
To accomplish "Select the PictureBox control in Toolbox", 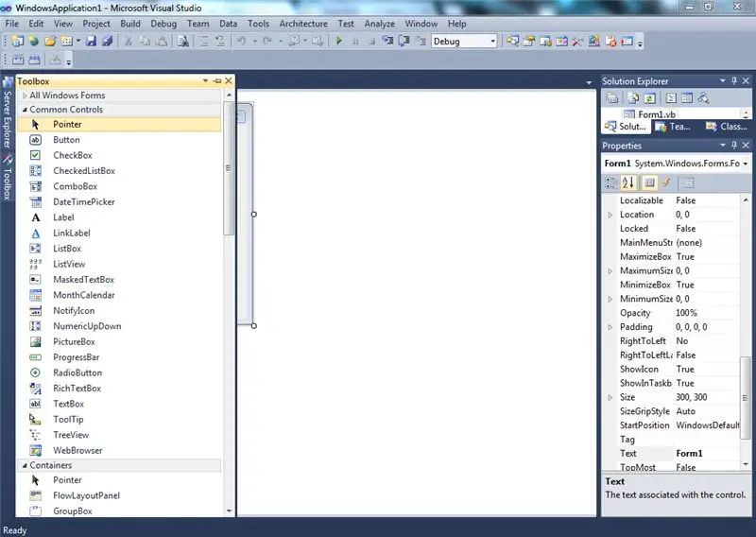I will click(119, 342).
